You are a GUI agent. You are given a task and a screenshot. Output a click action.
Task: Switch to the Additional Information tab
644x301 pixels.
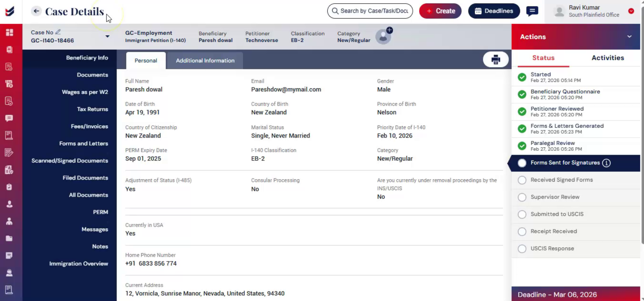[205, 60]
